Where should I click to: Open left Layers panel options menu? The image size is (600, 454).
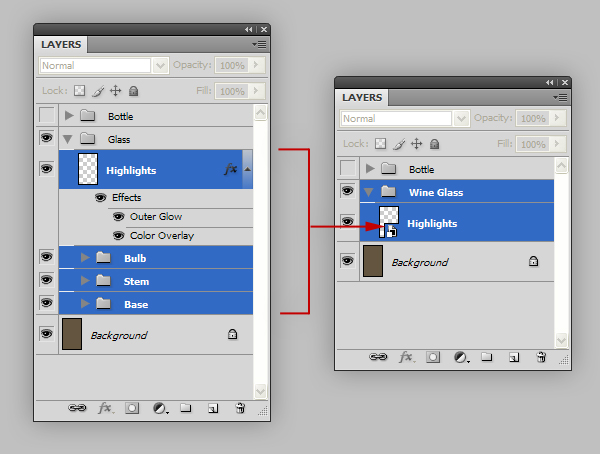click(259, 45)
